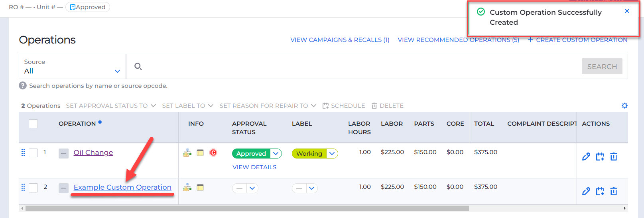Screen dimensions: 644x218
Task: Open the help question mark icon
Action: coord(23,85)
